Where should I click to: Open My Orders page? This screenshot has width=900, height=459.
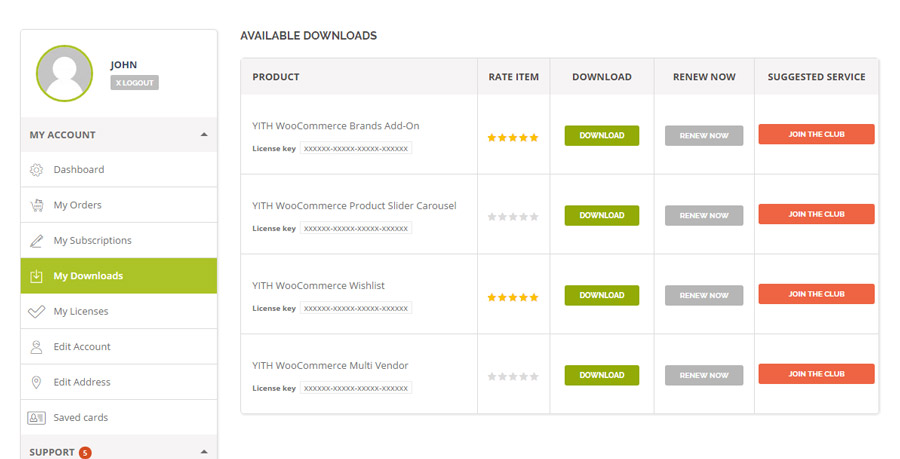click(119, 205)
